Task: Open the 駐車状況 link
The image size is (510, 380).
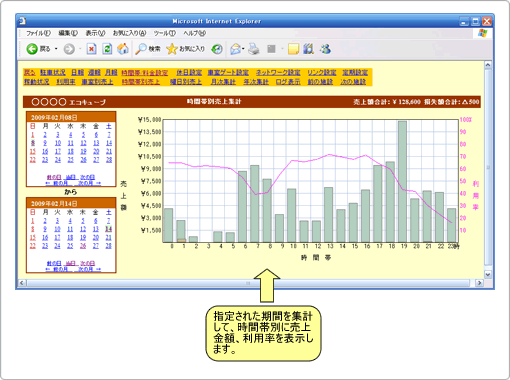Action: (x=53, y=72)
